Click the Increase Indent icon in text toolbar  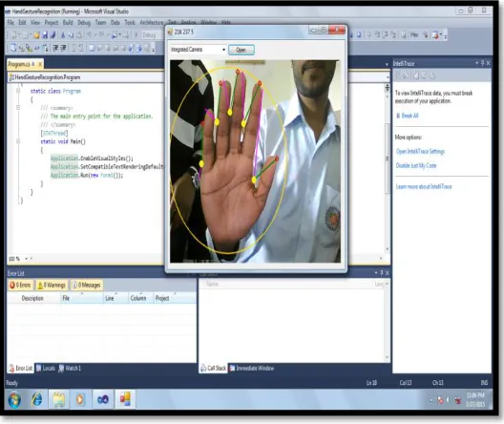coord(64,48)
